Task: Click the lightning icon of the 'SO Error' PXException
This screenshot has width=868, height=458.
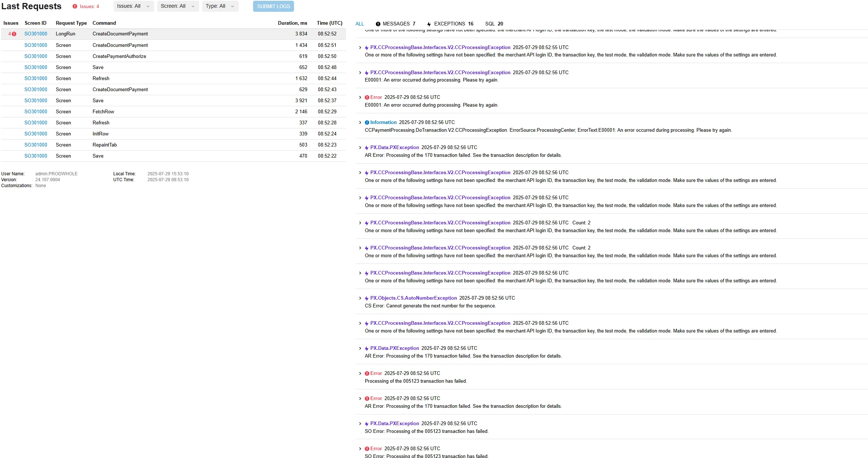Action: (x=367, y=424)
